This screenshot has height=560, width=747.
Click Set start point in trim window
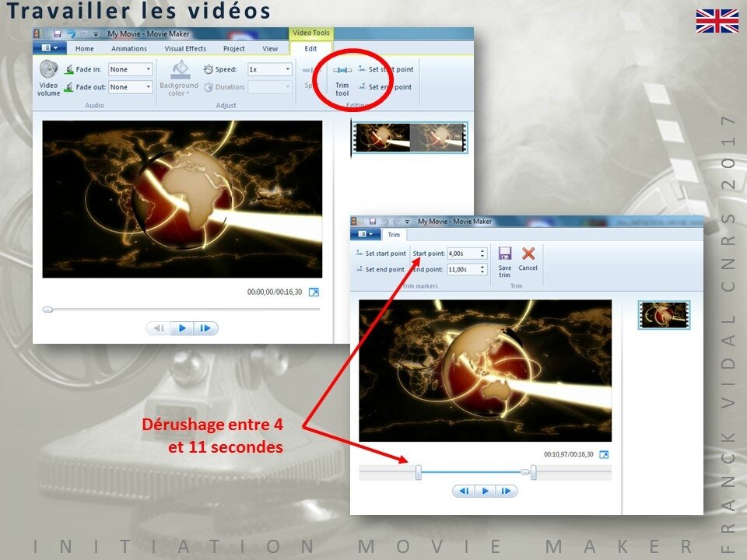click(381, 254)
